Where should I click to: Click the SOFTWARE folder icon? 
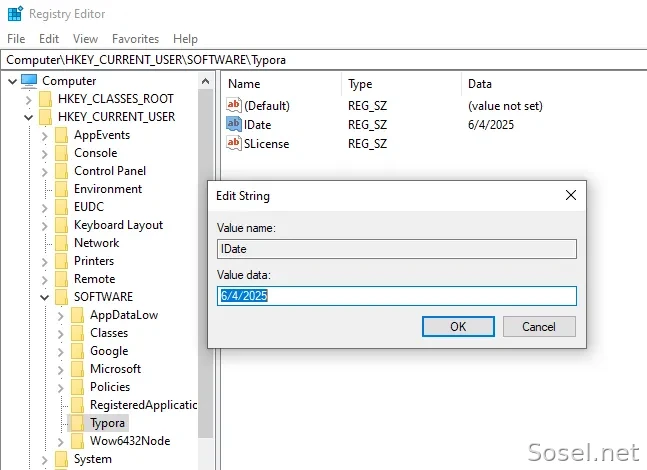pyautogui.click(x=61, y=297)
